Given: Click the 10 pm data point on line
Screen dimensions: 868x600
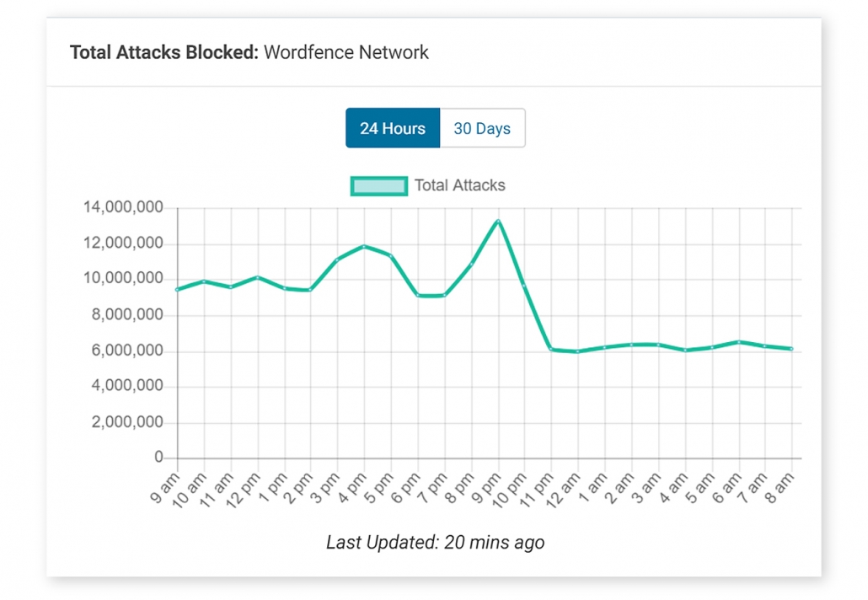Looking at the screenshot, I should 524,286.
